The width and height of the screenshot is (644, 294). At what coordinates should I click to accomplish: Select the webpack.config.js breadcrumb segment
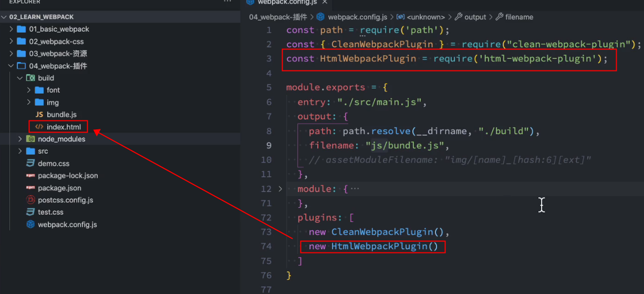[x=357, y=17]
